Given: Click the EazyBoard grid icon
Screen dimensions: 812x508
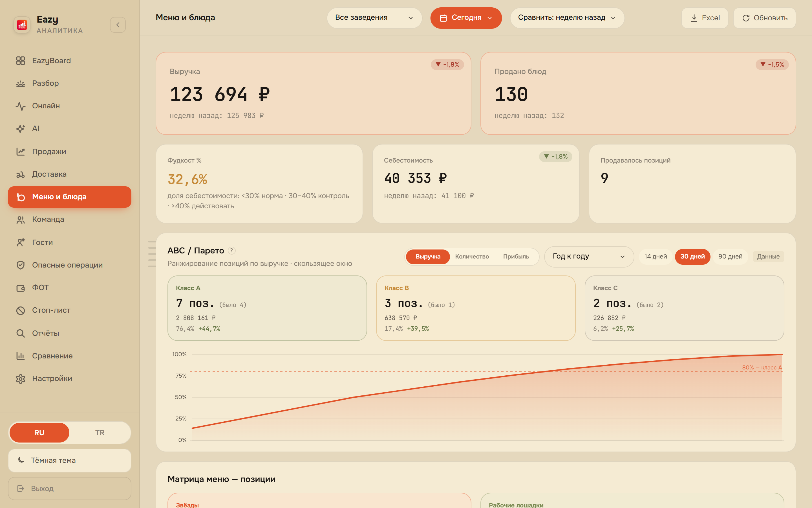Looking at the screenshot, I should pos(21,61).
